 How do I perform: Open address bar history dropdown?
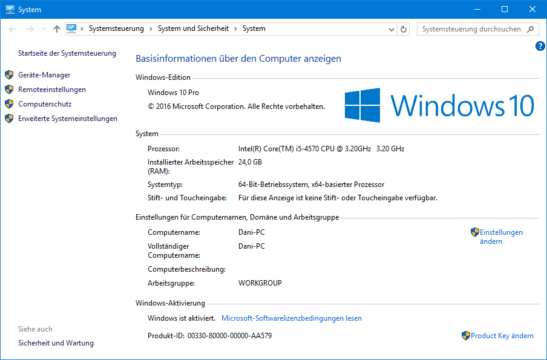(391, 29)
